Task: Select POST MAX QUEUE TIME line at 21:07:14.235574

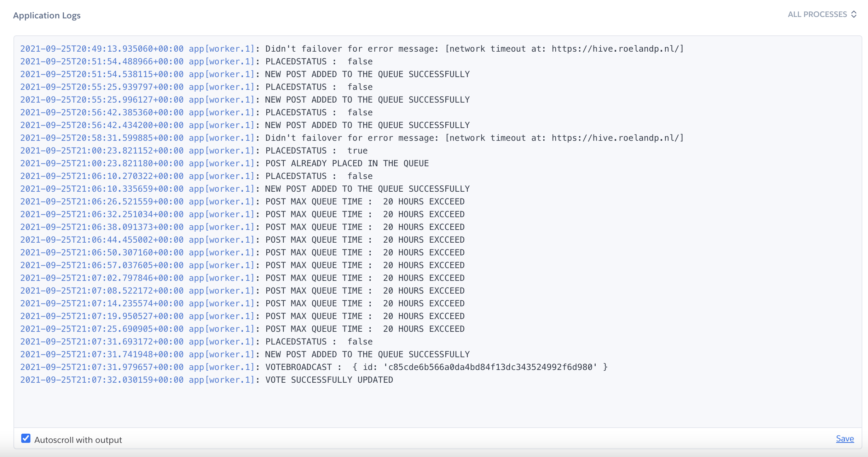Action: tap(242, 303)
